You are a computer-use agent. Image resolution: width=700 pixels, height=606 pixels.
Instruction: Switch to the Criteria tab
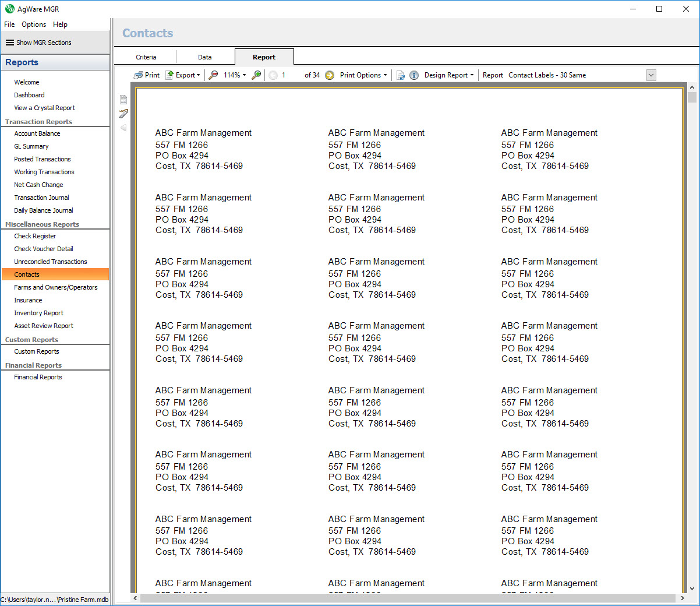point(146,57)
